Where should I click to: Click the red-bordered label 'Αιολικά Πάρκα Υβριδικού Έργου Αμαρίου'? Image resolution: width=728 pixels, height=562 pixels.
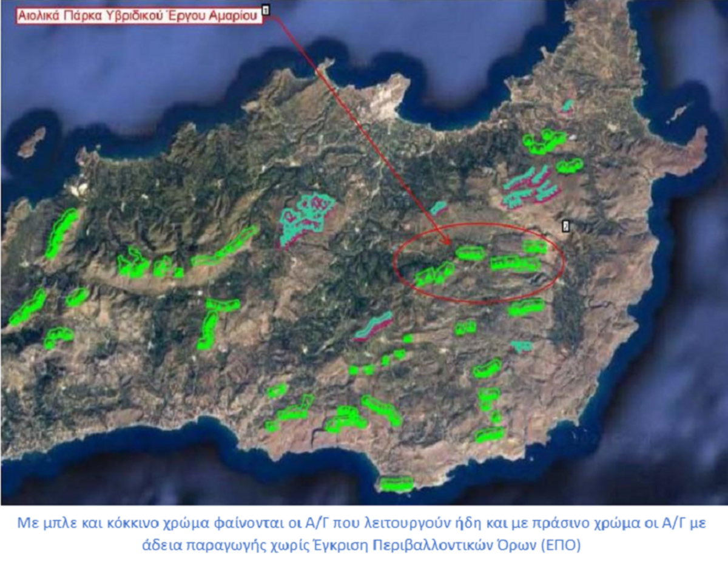140,16
